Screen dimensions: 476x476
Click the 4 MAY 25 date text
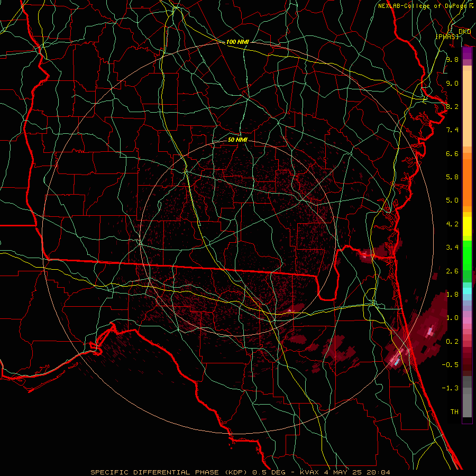343,472
